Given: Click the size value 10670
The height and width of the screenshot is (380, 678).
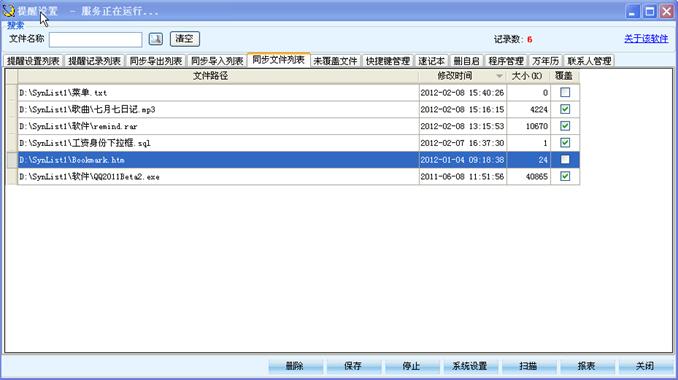Looking at the screenshot, I should click(537, 126).
